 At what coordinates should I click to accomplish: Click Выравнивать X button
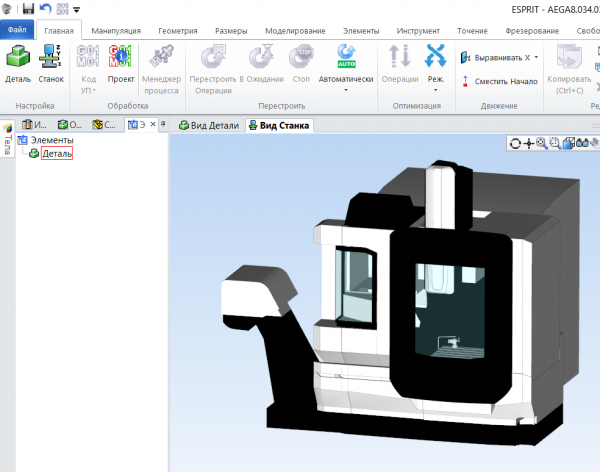click(496, 58)
